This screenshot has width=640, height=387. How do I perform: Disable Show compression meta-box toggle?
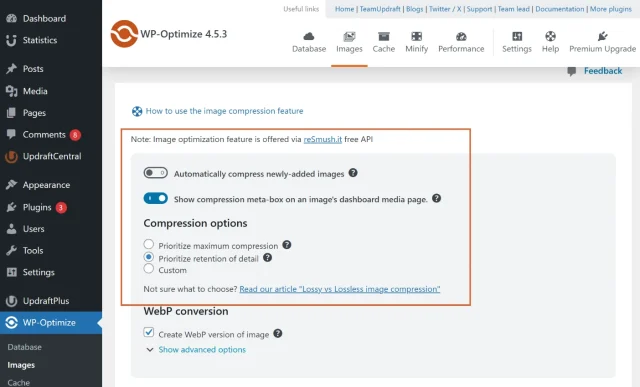tap(156, 198)
